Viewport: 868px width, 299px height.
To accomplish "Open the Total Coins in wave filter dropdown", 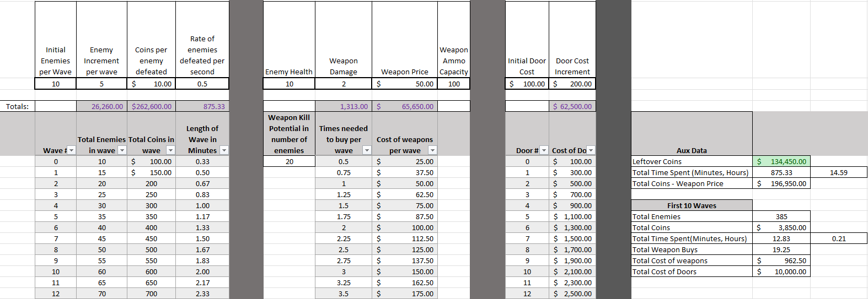I will point(170,150).
